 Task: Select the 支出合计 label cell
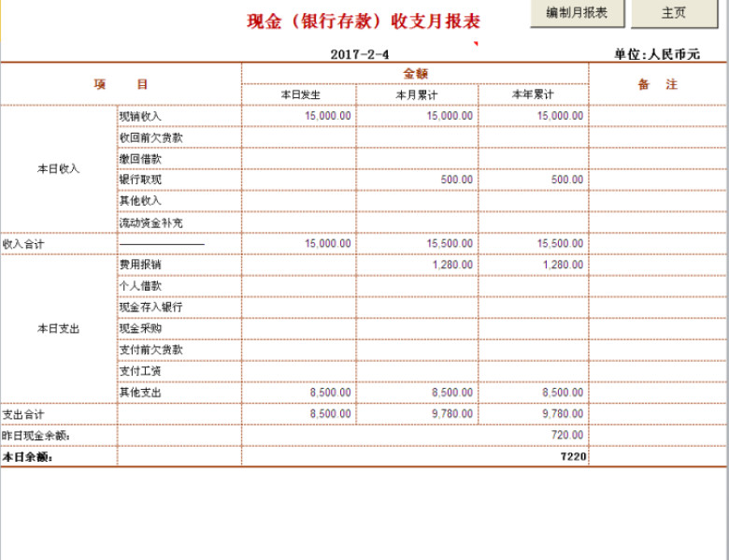[59, 414]
